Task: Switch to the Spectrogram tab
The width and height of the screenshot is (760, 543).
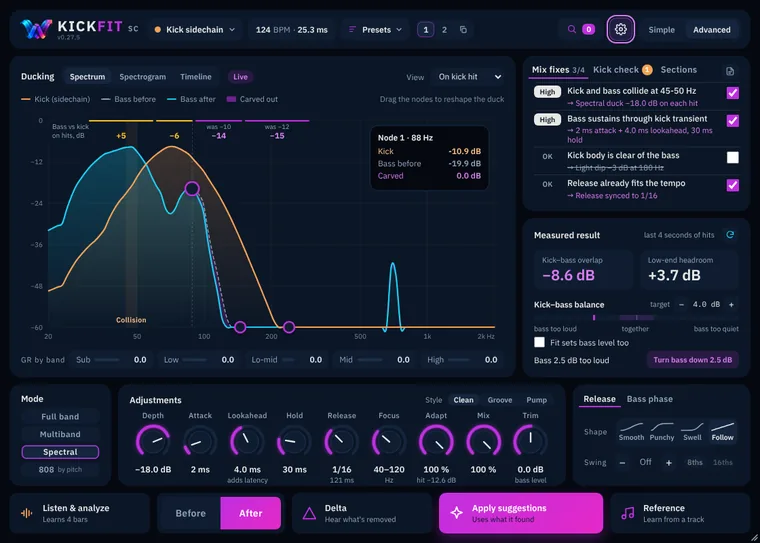Action: tap(142, 77)
